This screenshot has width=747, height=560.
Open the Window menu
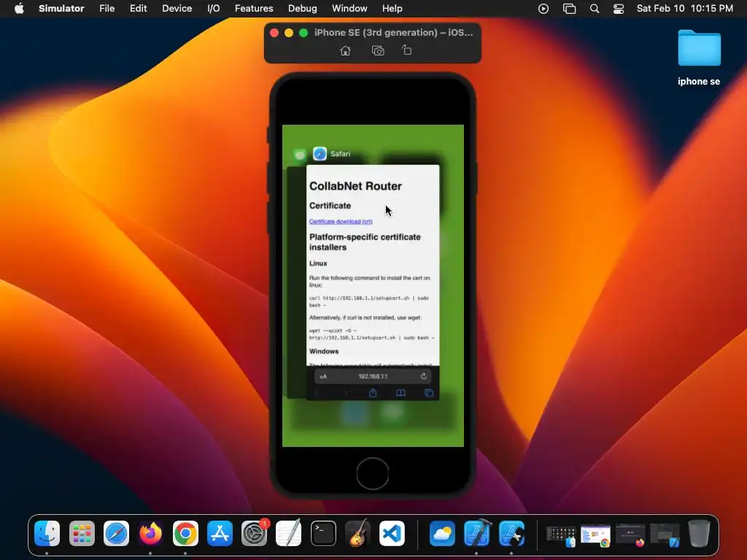349,9
